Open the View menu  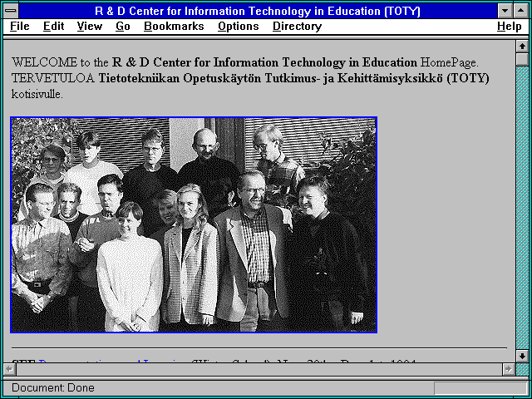pos(90,27)
